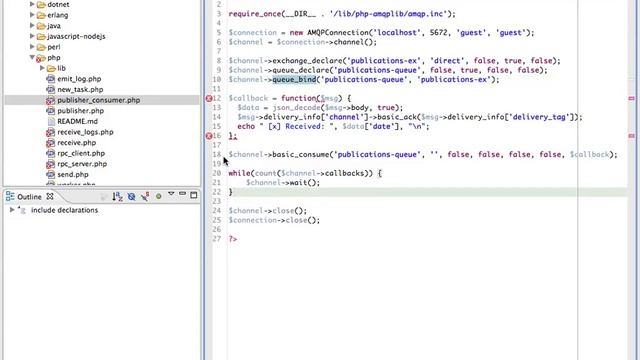Expand the dotnet folder

pos(32,4)
